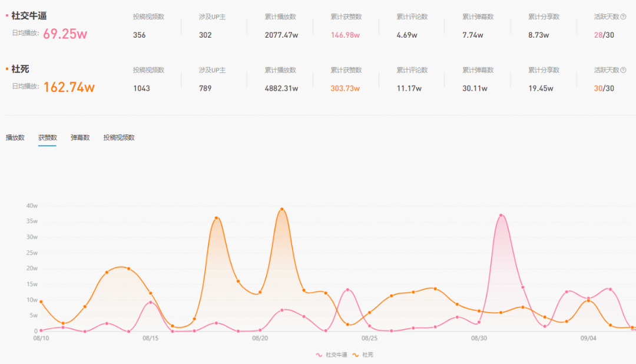Select the 获赞数 tab

click(x=48, y=138)
